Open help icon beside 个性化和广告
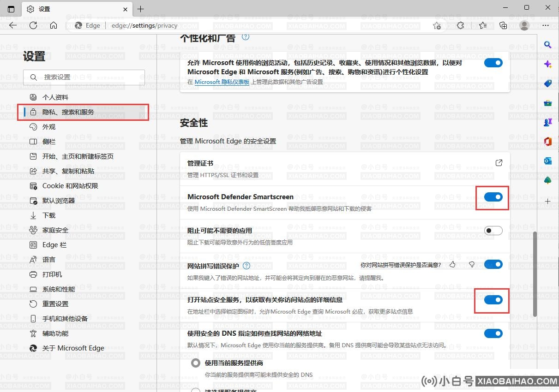This screenshot has width=559, height=392. pyautogui.click(x=246, y=37)
